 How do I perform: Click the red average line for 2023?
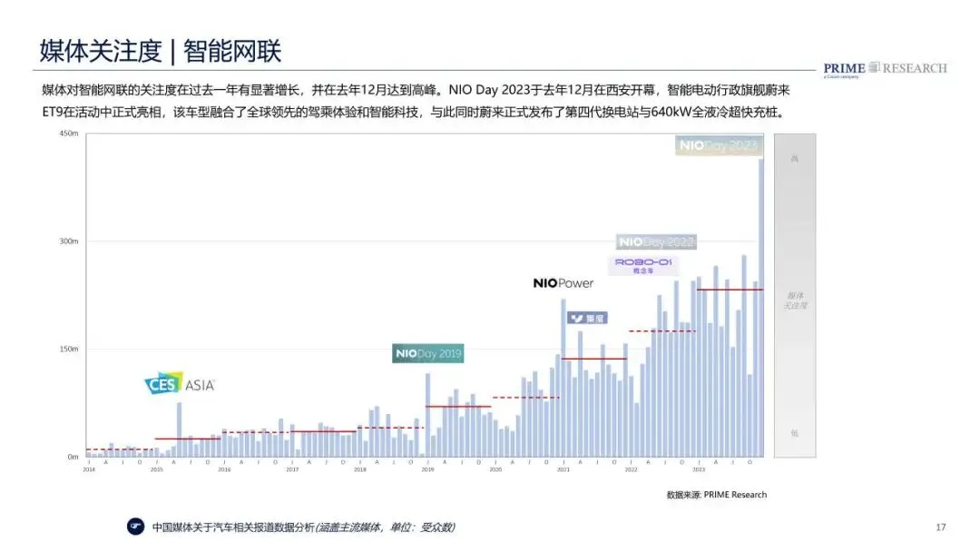730,290
